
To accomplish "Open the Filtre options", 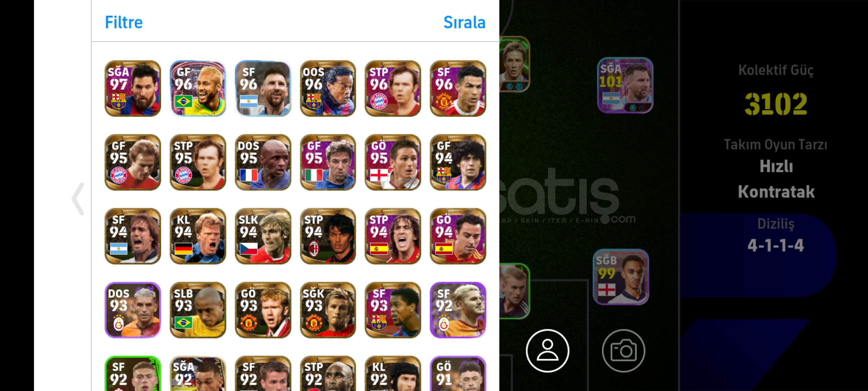I will point(124,22).
